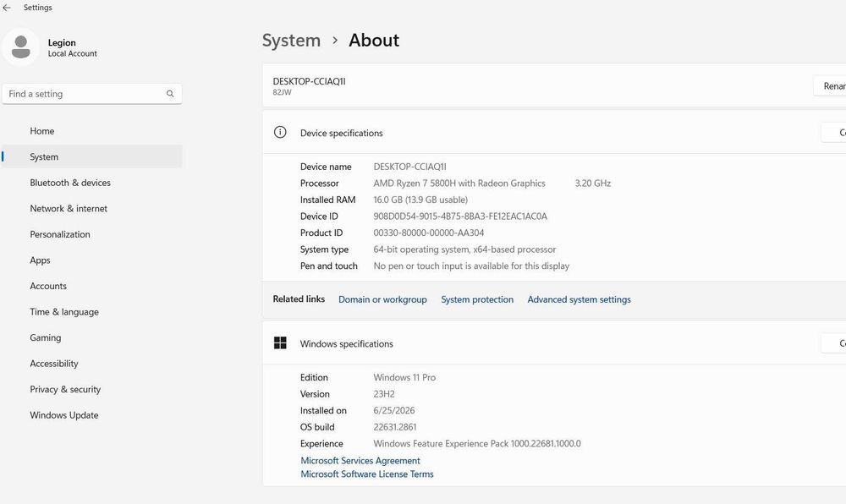846x504 pixels.
Task: Click Edition value Windows 11 Pro
Action: point(404,377)
